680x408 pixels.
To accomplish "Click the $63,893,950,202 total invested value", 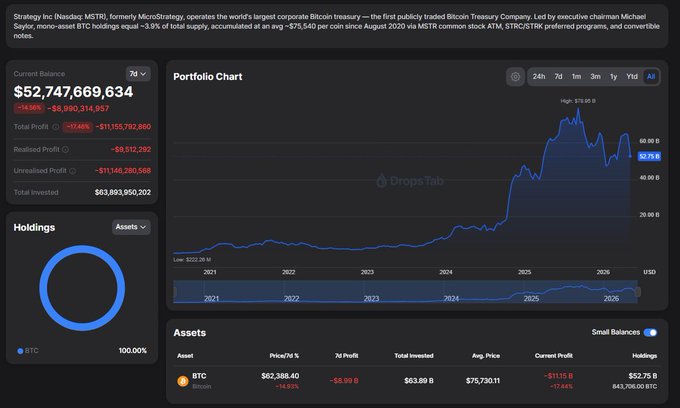I will 123,193.
